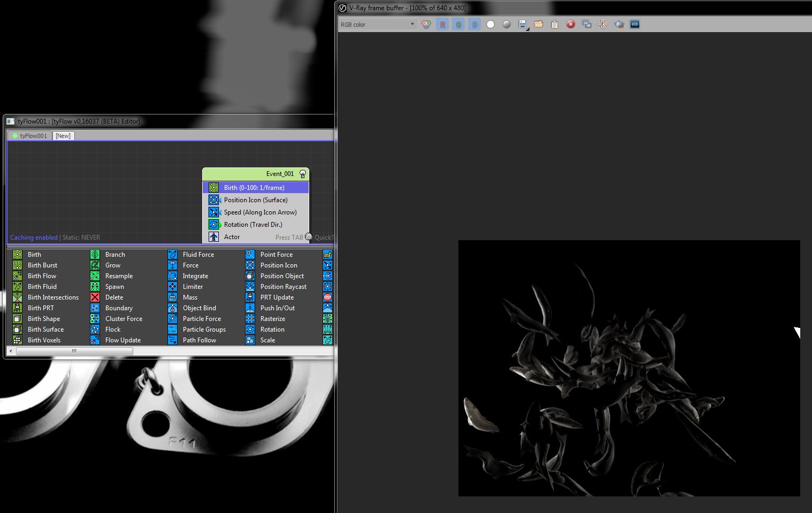The height and width of the screenshot is (513, 812).
Task: Select the Actor operator in Event_001
Action: coord(232,237)
